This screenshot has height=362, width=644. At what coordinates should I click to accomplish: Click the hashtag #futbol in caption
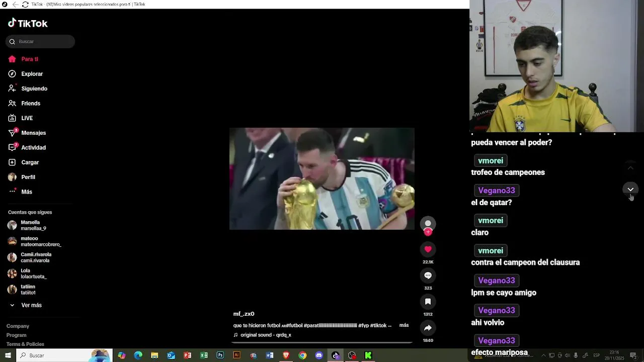[x=294, y=325]
